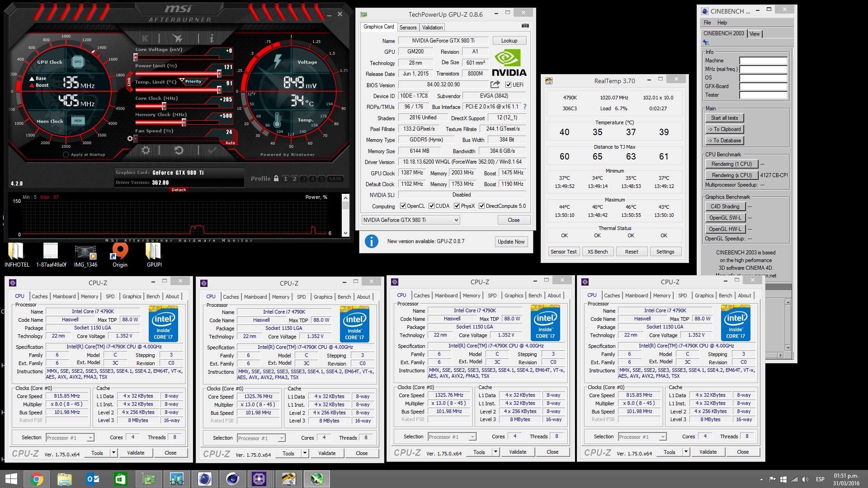868x488 pixels.
Task: Open Afterburner settings gear icon
Action: 146,150
